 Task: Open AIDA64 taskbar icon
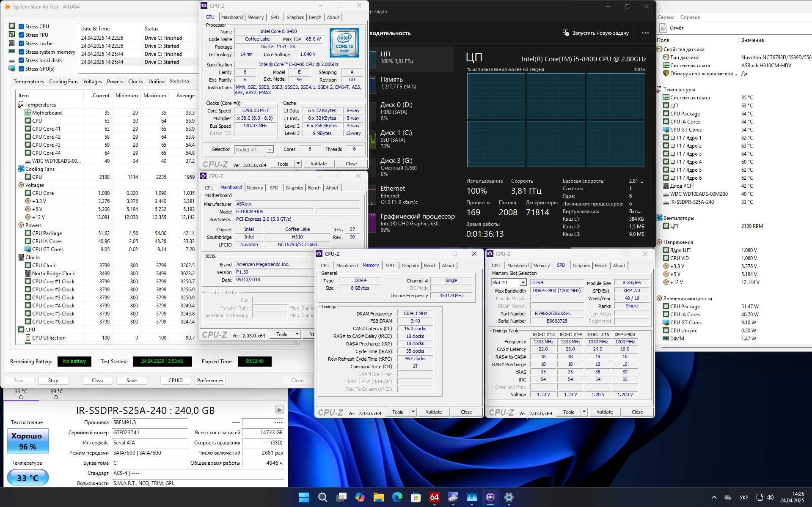pos(434,497)
